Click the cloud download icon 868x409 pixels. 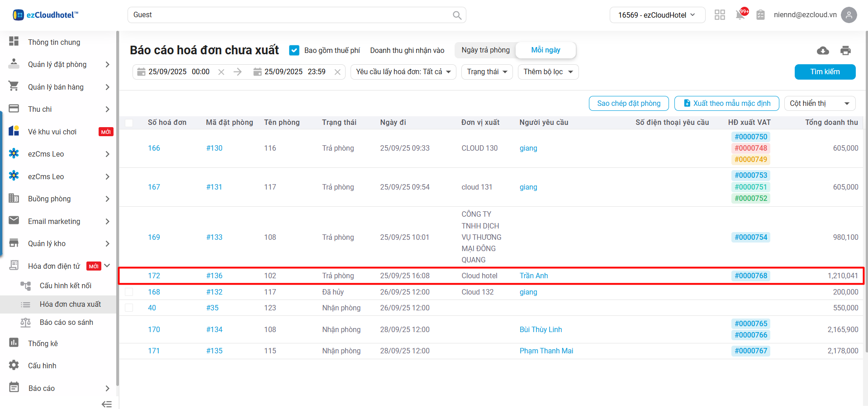click(x=823, y=51)
